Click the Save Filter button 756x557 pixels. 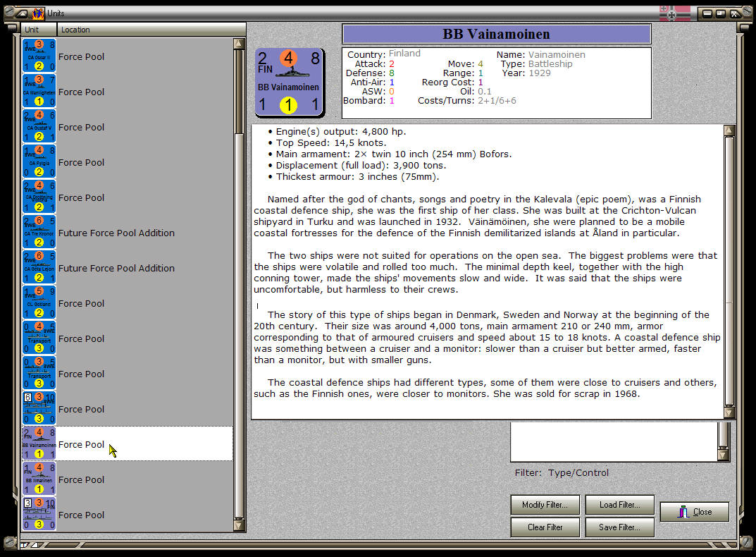point(619,527)
